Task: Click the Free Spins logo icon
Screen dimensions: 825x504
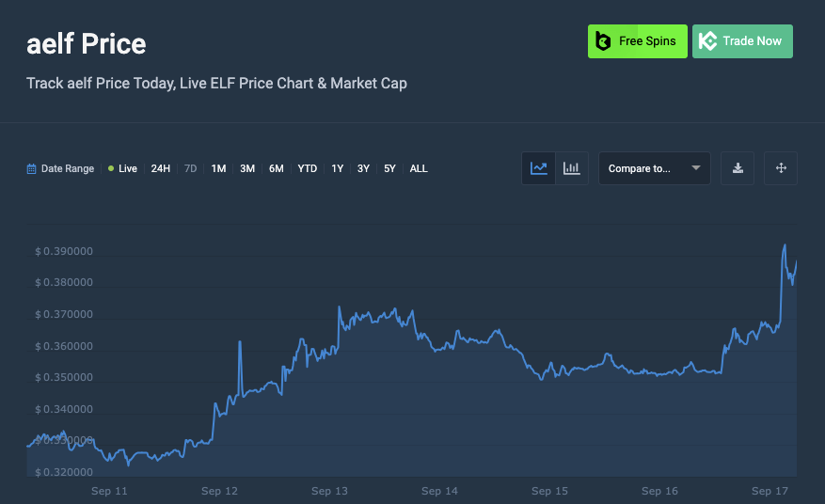Action: (603, 41)
